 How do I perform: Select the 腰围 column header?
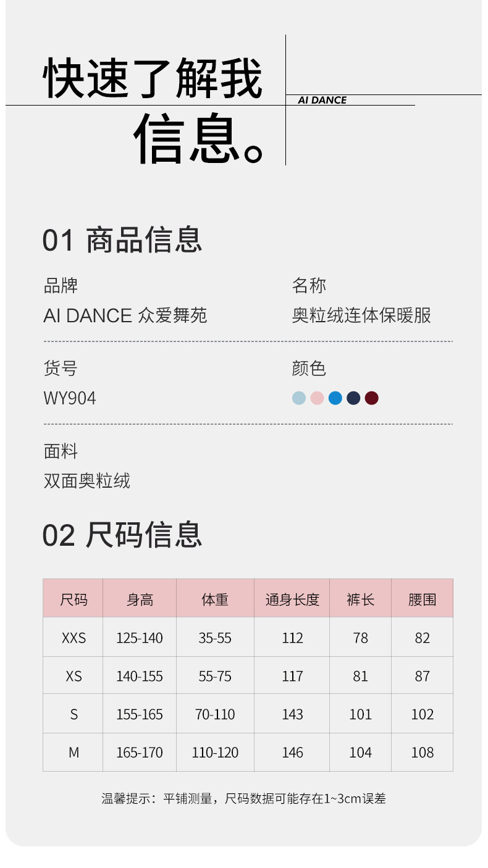coord(422,599)
